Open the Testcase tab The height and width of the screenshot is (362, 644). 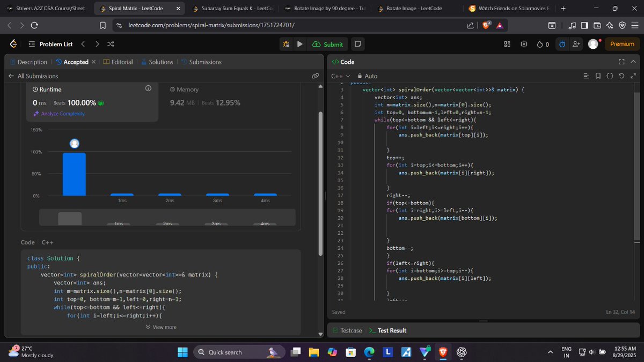click(347, 330)
